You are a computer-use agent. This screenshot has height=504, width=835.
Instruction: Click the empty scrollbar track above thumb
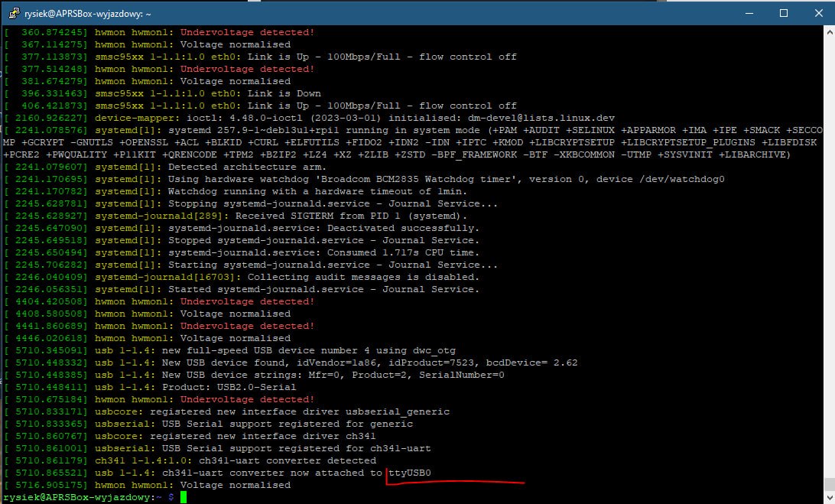point(828,229)
